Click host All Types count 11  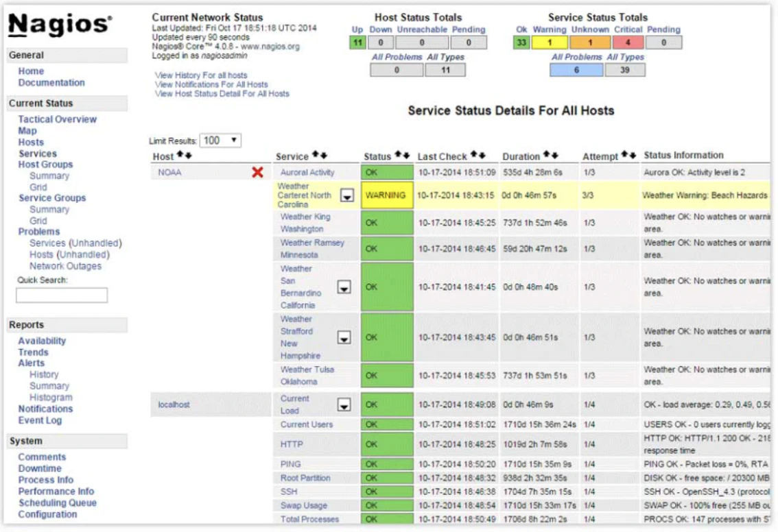pyautogui.click(x=445, y=70)
